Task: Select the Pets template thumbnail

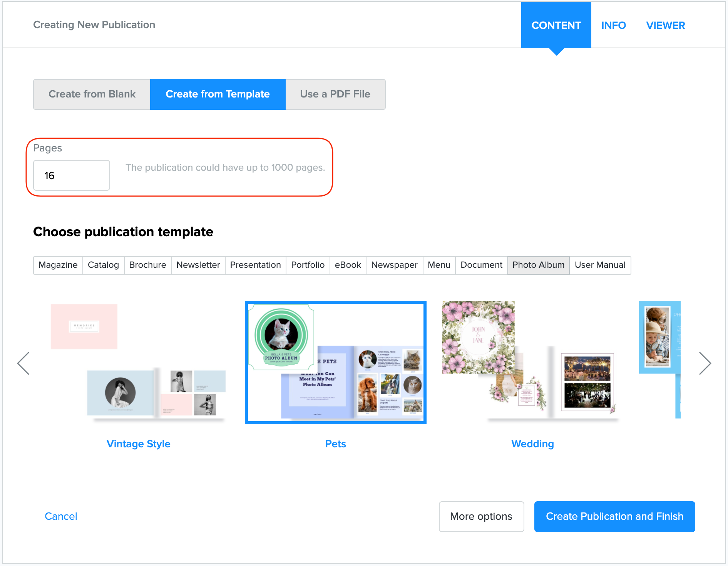Action: pyautogui.click(x=335, y=362)
